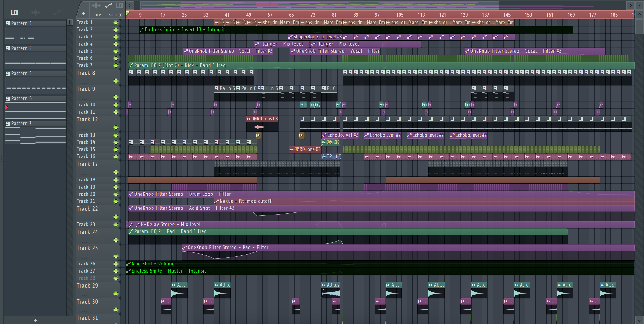Select automation clip focus icon in playlist toolbar
Screen dimensions: 644x324
(x=108, y=6)
